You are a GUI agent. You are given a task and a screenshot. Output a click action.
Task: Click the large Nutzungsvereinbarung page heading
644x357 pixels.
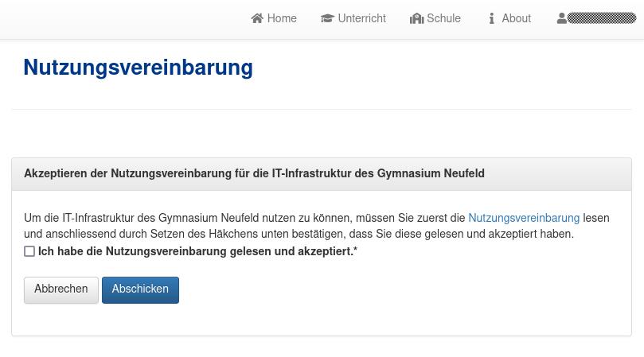click(x=138, y=68)
